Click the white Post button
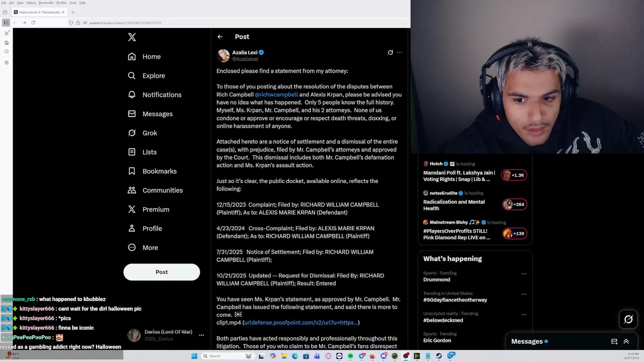The width and height of the screenshot is (644, 362). [x=162, y=272]
